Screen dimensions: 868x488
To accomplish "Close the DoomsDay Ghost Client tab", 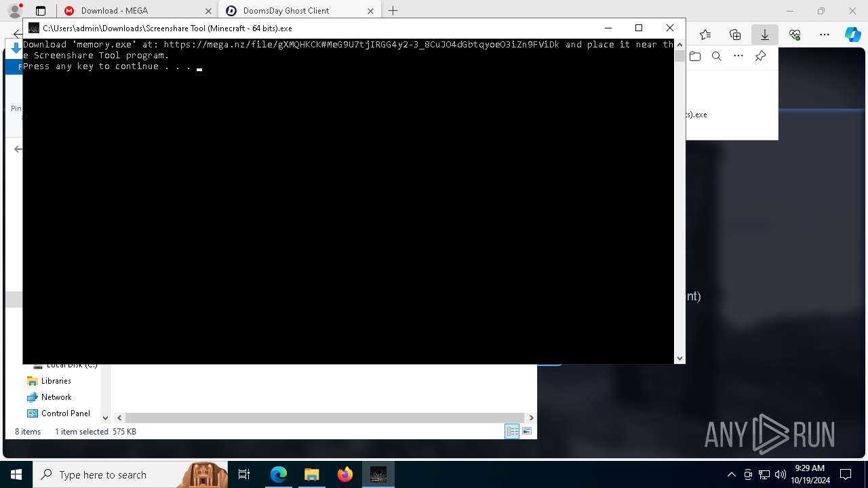I will point(370,11).
